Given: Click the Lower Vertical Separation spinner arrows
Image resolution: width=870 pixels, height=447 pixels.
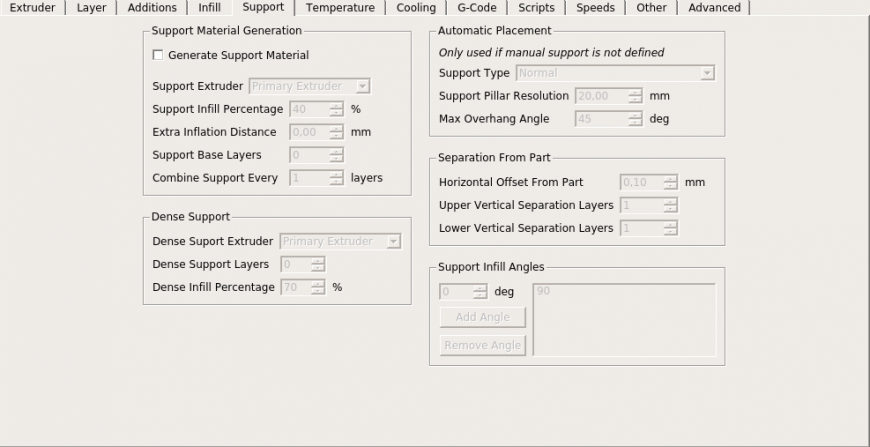Looking at the screenshot, I should click(x=670, y=228).
